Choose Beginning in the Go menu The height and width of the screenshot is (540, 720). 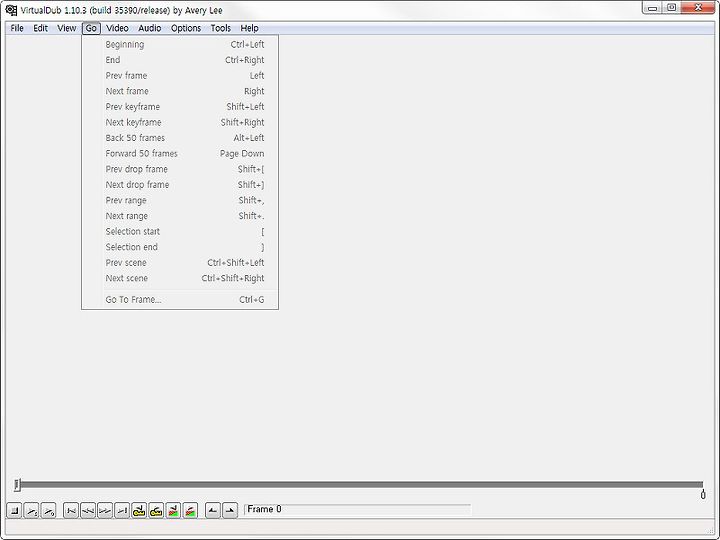180,45
